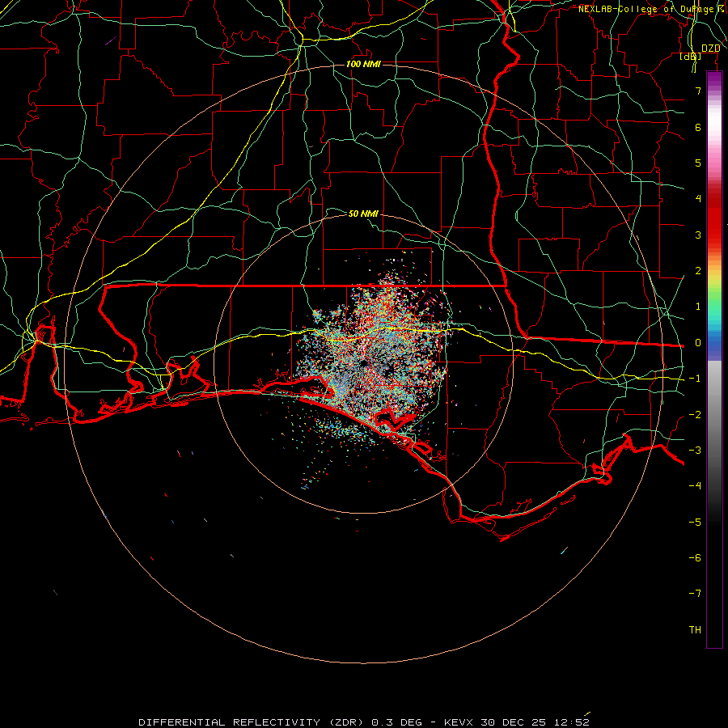The height and width of the screenshot is (728, 728).
Task: Click the -7 dB label on the color scale
Action: (x=695, y=594)
